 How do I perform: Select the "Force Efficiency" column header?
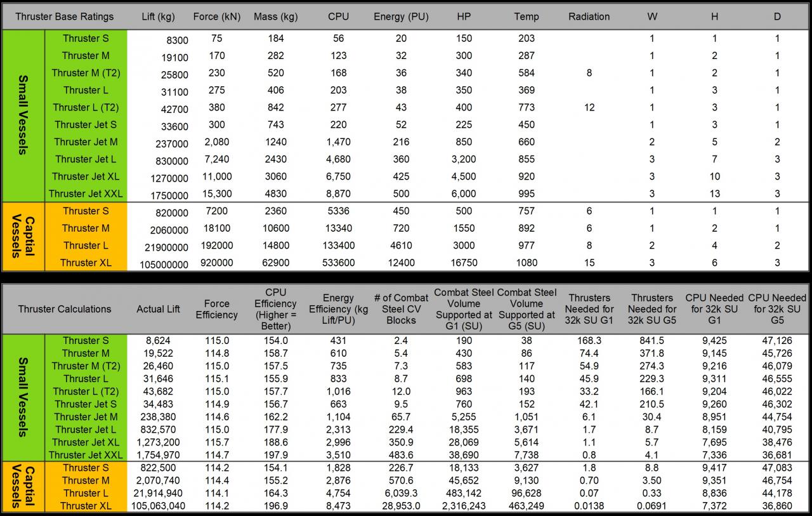point(216,309)
